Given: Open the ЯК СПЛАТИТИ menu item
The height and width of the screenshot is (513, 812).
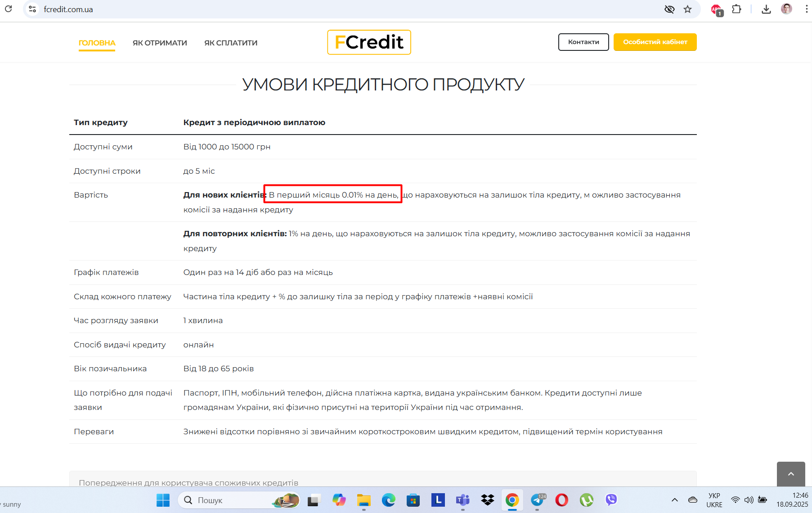Looking at the screenshot, I should click(x=231, y=43).
